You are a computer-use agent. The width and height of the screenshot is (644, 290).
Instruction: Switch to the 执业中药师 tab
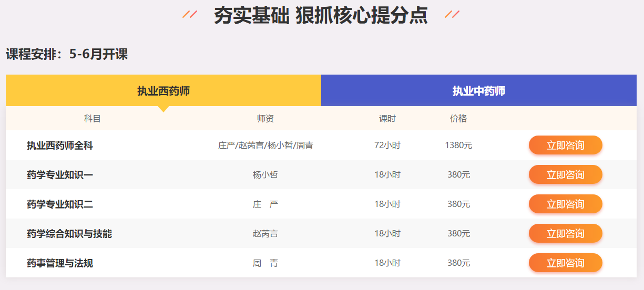pos(478,91)
